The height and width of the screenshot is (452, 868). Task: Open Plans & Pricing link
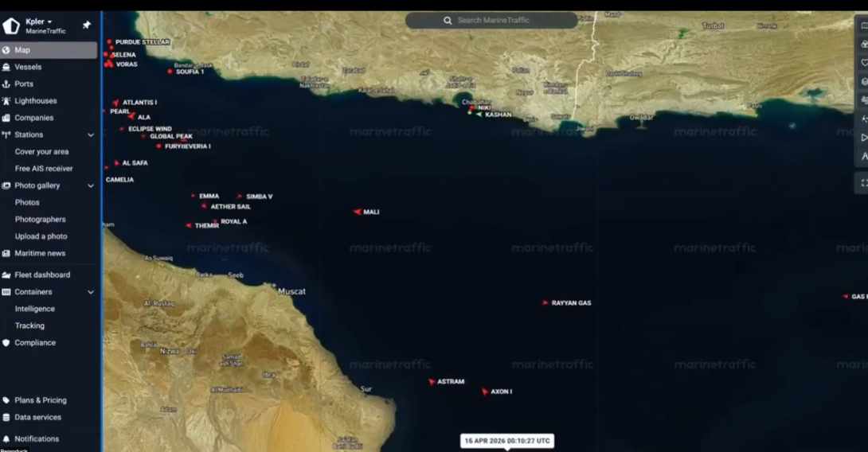[41, 400]
